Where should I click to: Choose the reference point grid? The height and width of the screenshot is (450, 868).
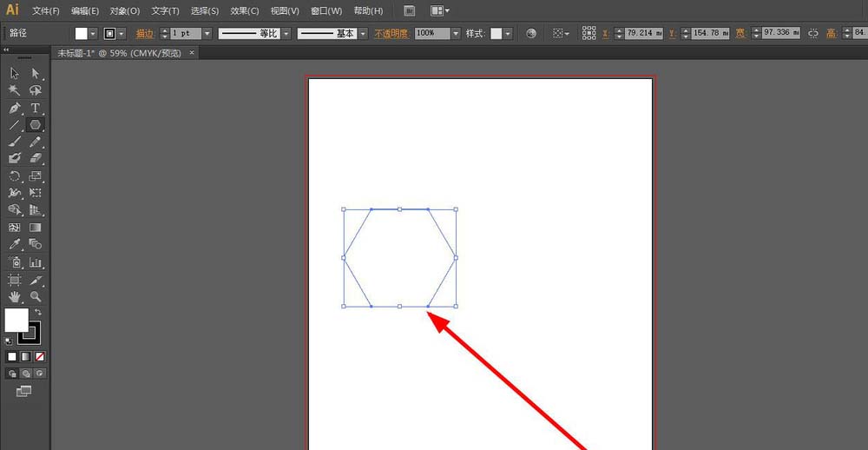click(589, 33)
